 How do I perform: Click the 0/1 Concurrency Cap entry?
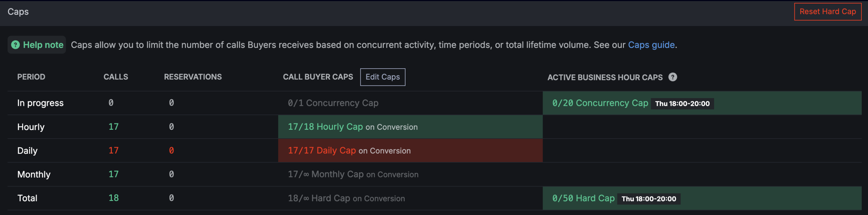[333, 103]
